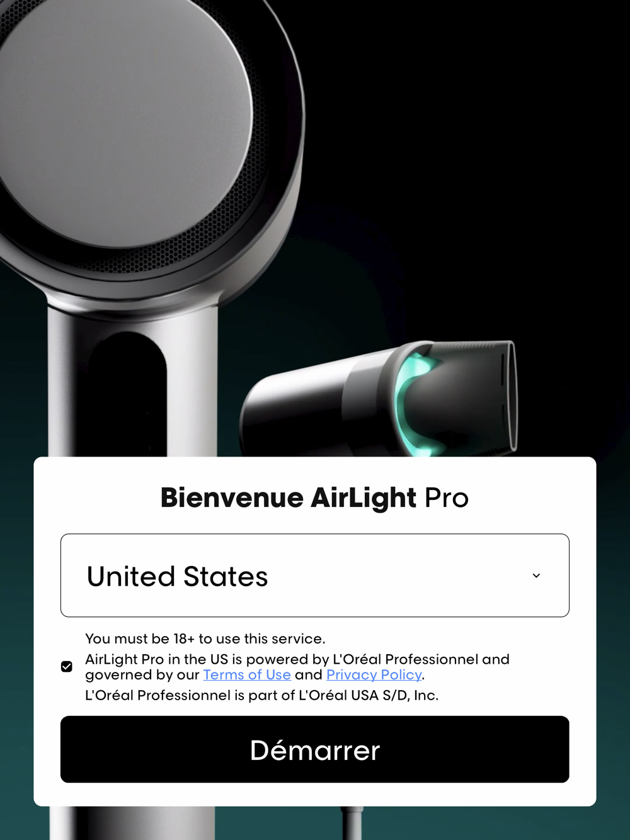Click the Bienvenue AirLight Pro heading

coord(315,497)
